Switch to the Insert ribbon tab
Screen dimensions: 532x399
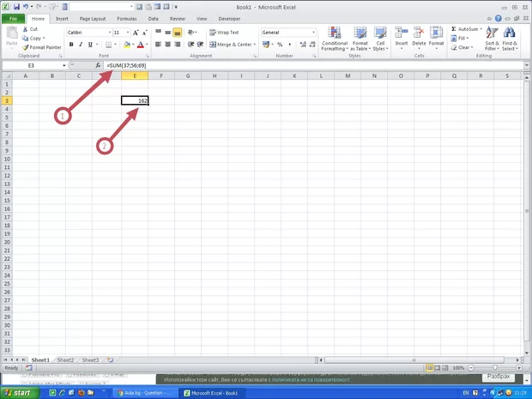pyautogui.click(x=62, y=19)
